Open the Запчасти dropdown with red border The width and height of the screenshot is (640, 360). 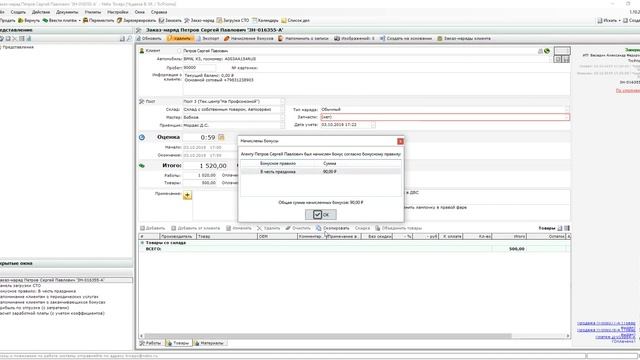pyautogui.click(x=567, y=117)
